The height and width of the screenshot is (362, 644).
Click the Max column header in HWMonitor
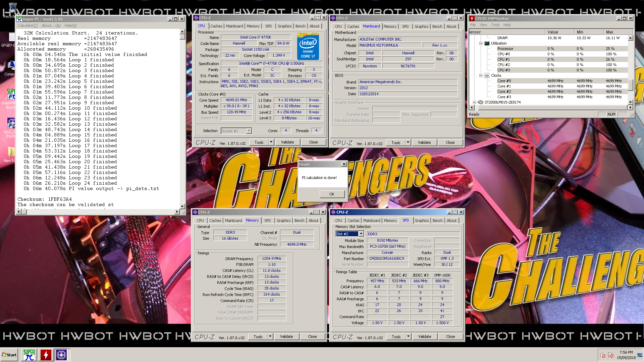tap(618, 32)
